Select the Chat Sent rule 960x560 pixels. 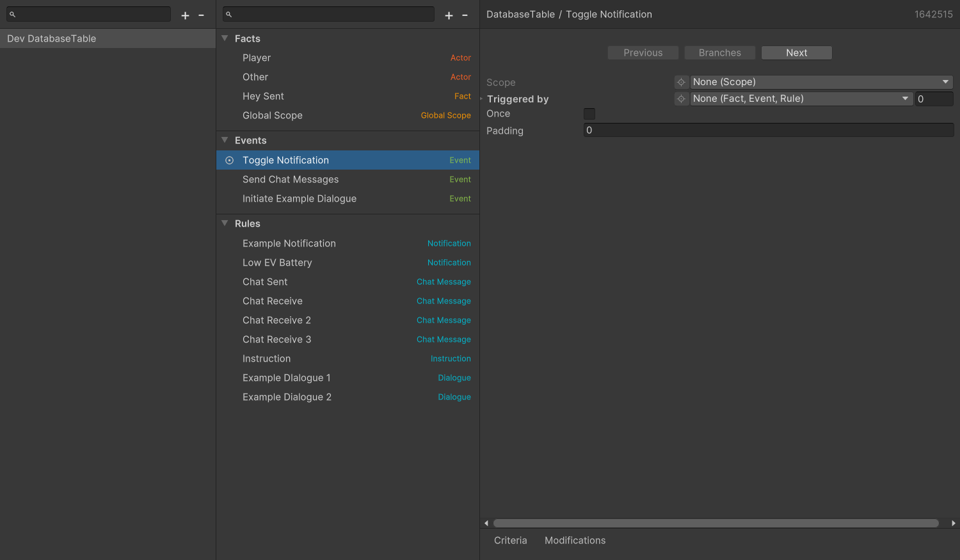(x=348, y=282)
